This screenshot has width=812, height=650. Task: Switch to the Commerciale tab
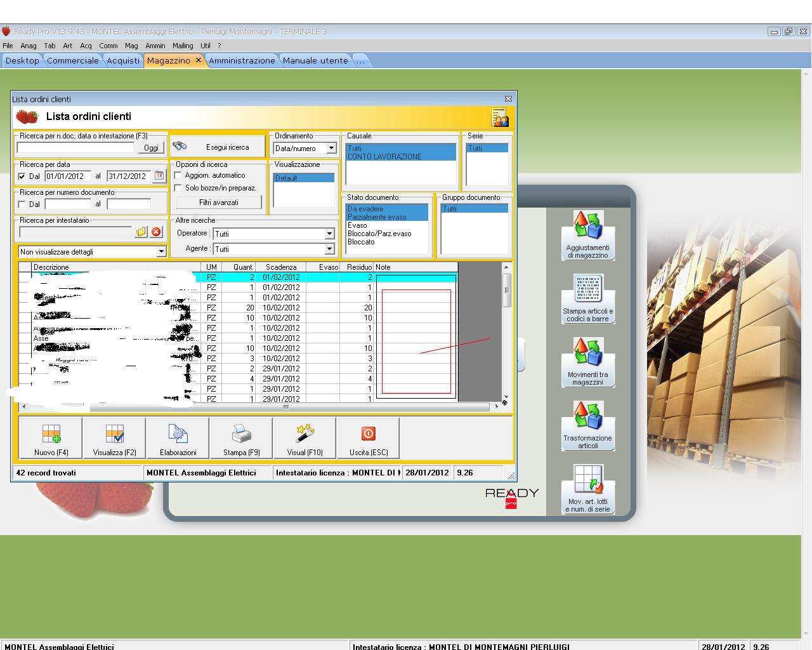pos(73,60)
